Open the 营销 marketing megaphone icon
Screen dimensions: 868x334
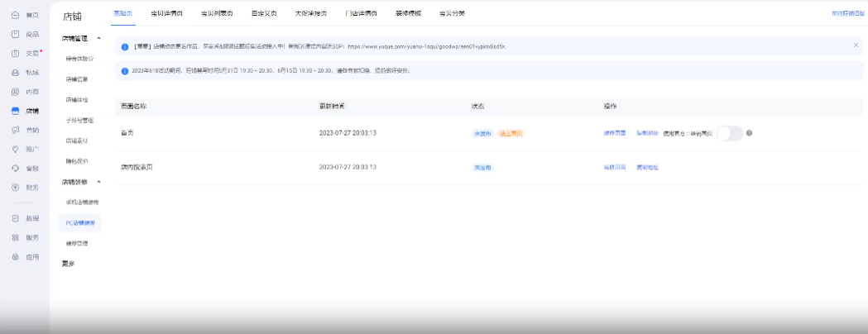coord(16,130)
